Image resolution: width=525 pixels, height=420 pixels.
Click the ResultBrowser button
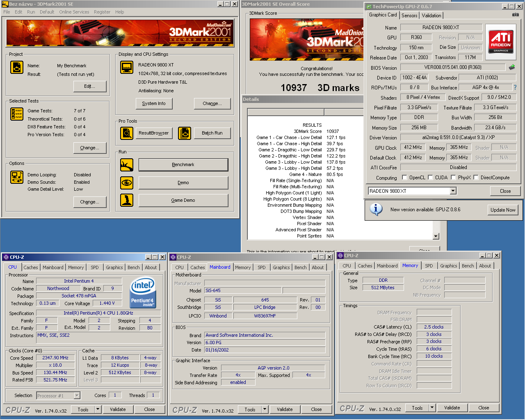click(x=154, y=133)
